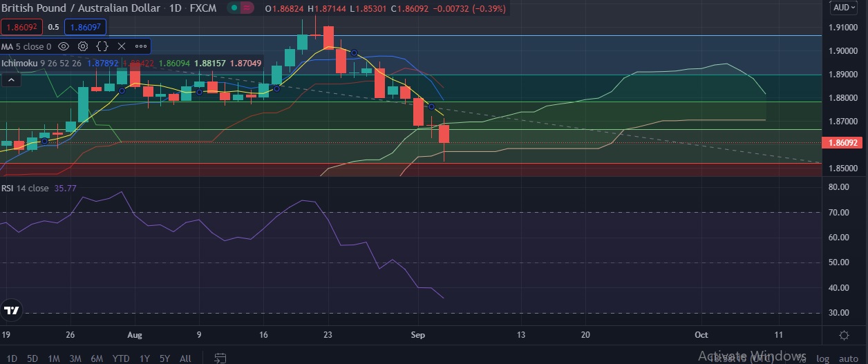Click the Ichimoku value 1.87049
The height and width of the screenshot is (364, 868).
[245, 63]
